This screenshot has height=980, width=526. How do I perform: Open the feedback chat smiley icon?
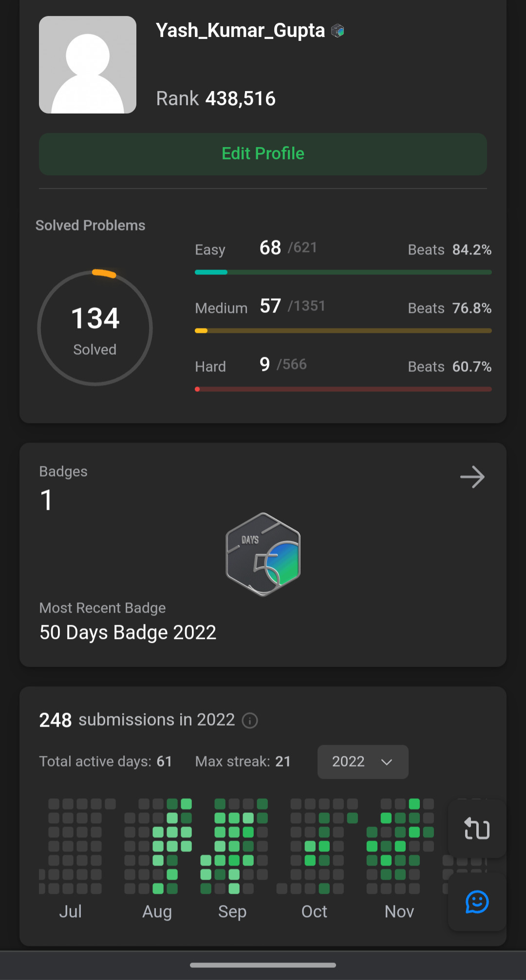477,902
